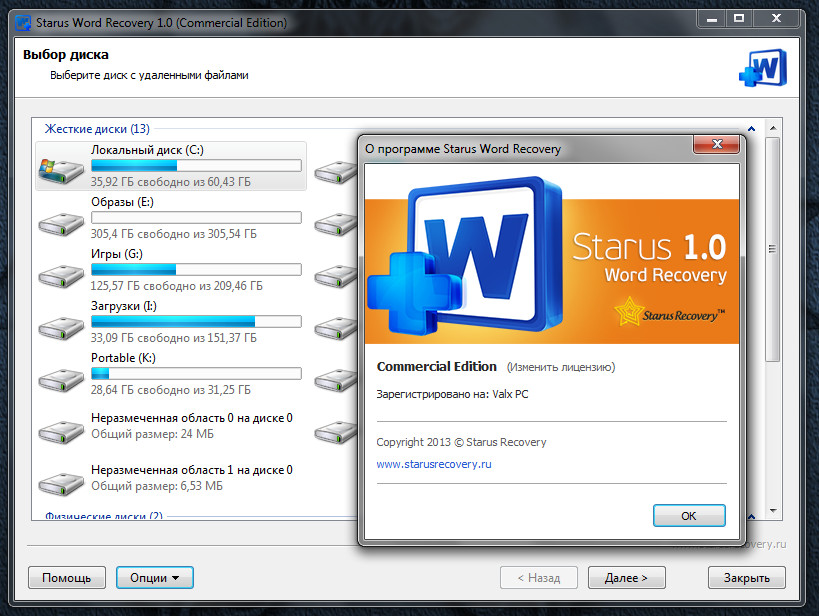Close the О программе dialog
This screenshot has height=616, width=819.
pos(717,144)
